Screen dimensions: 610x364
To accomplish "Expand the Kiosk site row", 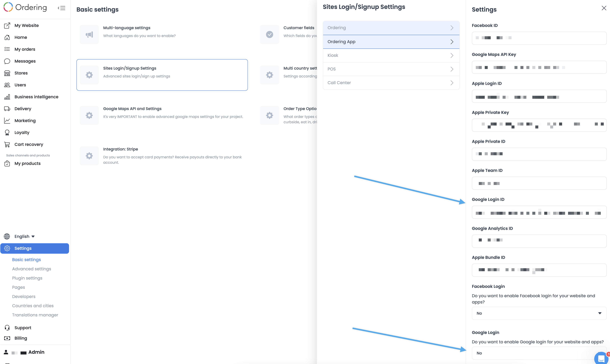I will pos(391,55).
